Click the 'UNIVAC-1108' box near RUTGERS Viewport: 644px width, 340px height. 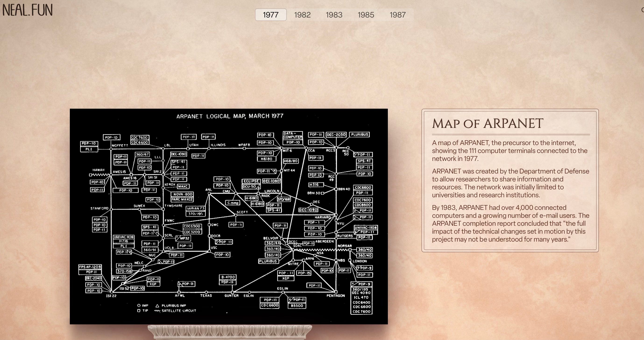365,228
